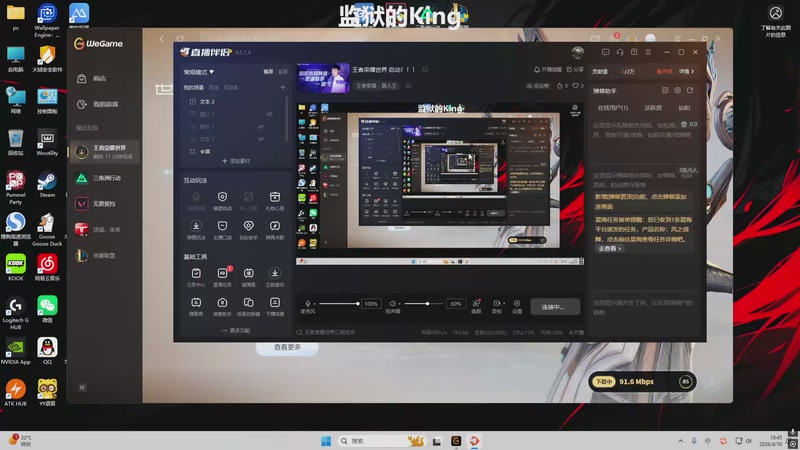Select the 文本 2 source row
This screenshot has width=800, height=450.
click(235, 102)
